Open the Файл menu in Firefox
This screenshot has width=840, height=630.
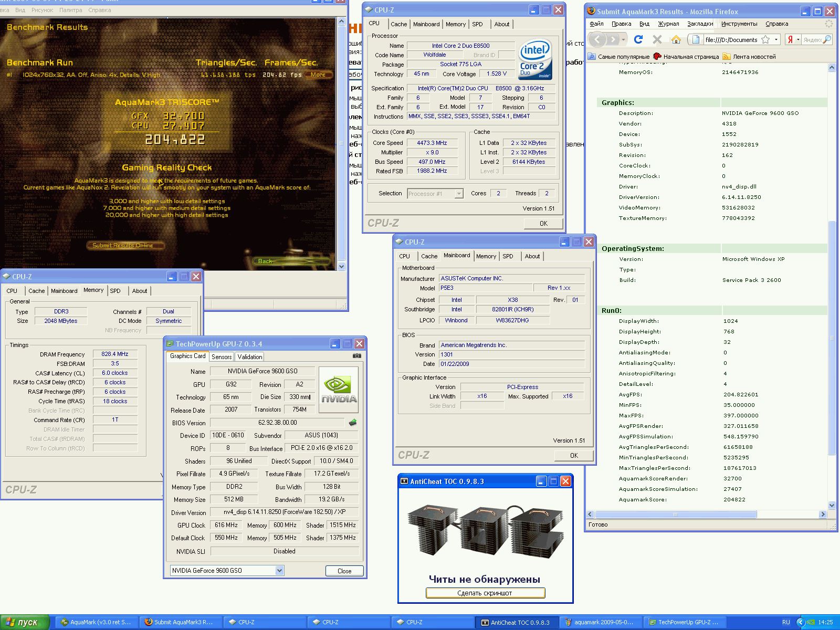[x=596, y=24]
